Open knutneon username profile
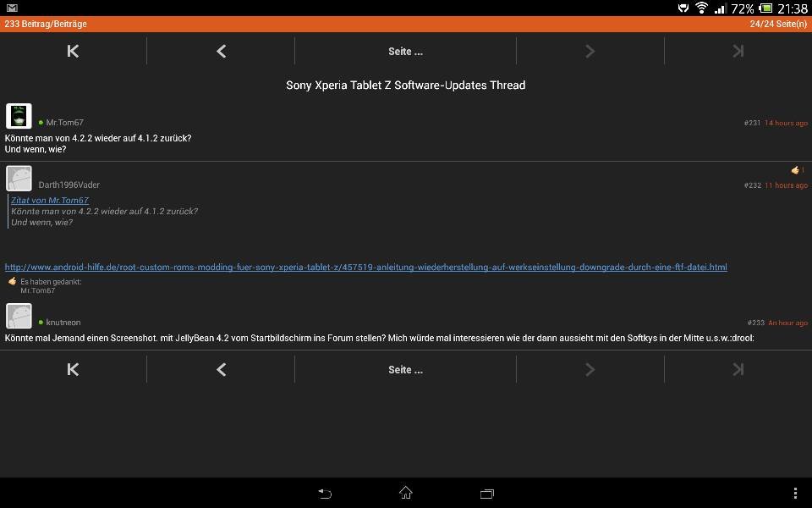 pyautogui.click(x=63, y=323)
